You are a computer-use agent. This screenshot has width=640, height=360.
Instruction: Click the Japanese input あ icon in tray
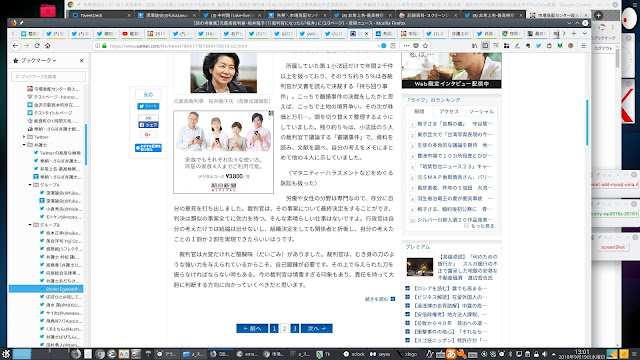[451, 354]
